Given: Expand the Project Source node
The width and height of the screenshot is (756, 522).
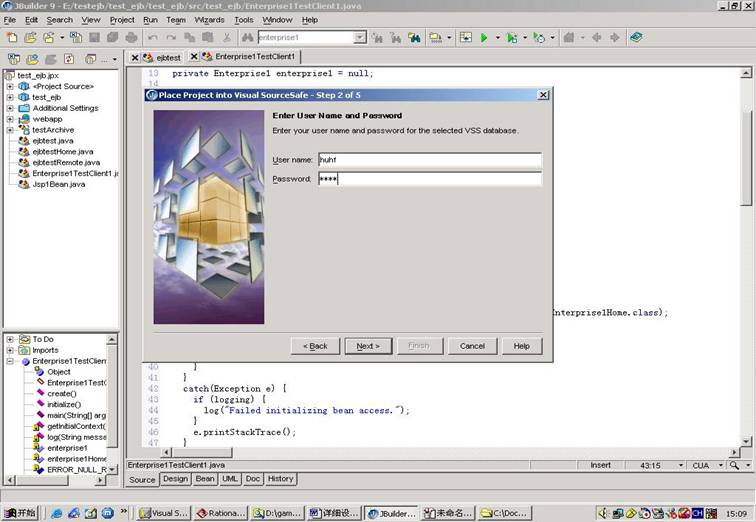Looking at the screenshot, I should click(x=10, y=86).
